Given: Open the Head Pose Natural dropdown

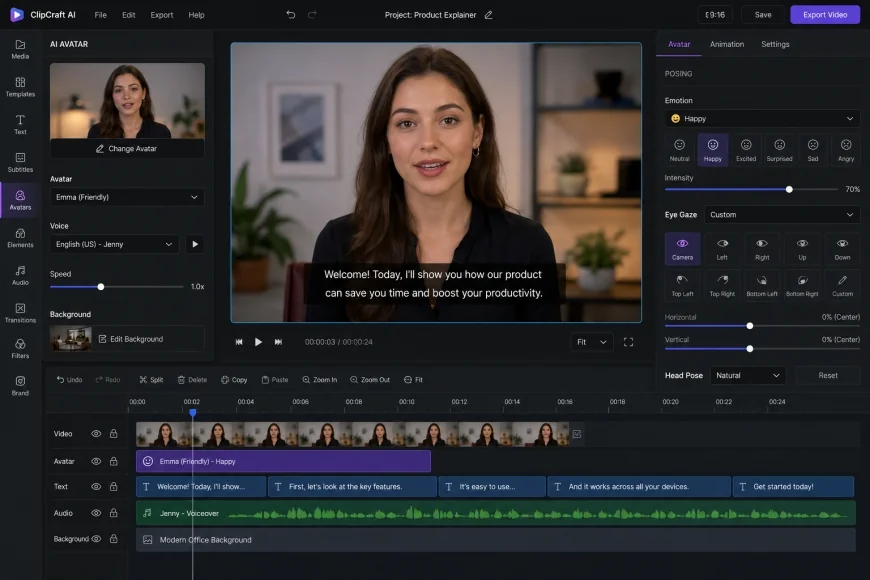Looking at the screenshot, I should [748, 375].
